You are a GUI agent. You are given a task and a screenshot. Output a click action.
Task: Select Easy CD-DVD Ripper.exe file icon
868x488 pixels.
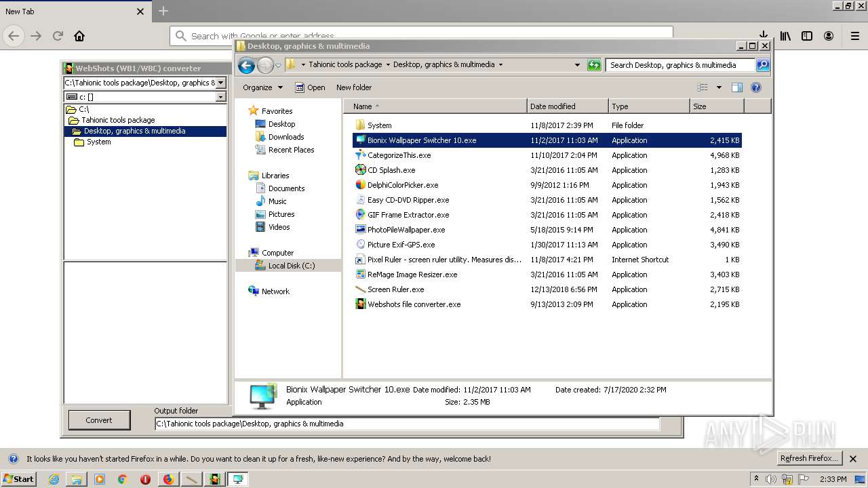(x=360, y=200)
